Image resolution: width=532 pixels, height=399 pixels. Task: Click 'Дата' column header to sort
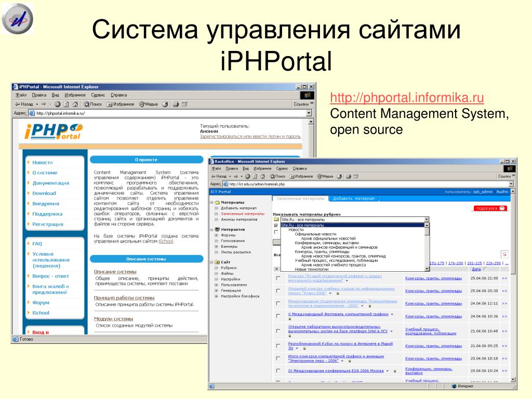coord(476,269)
